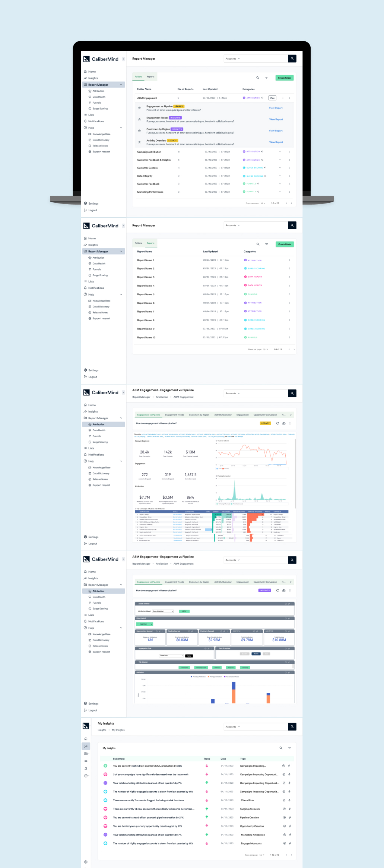Open the Even-Weighted Attribution Model dropdown

click(163, 611)
